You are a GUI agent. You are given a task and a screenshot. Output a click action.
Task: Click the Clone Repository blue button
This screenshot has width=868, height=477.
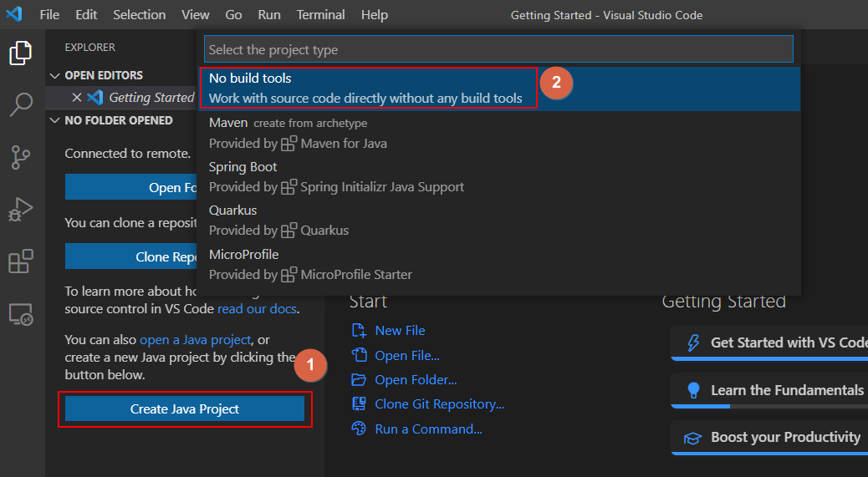(131, 256)
